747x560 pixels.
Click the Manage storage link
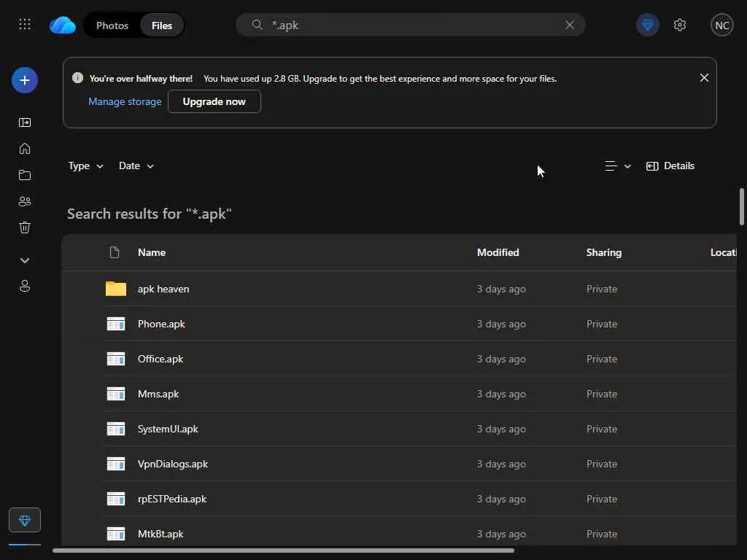click(x=125, y=101)
